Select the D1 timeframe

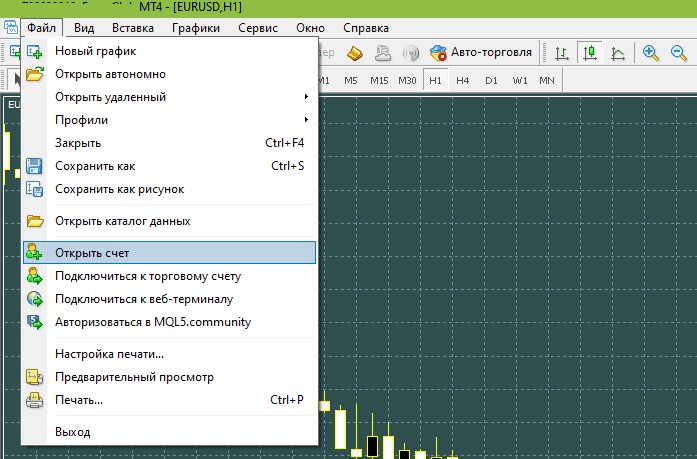491,80
